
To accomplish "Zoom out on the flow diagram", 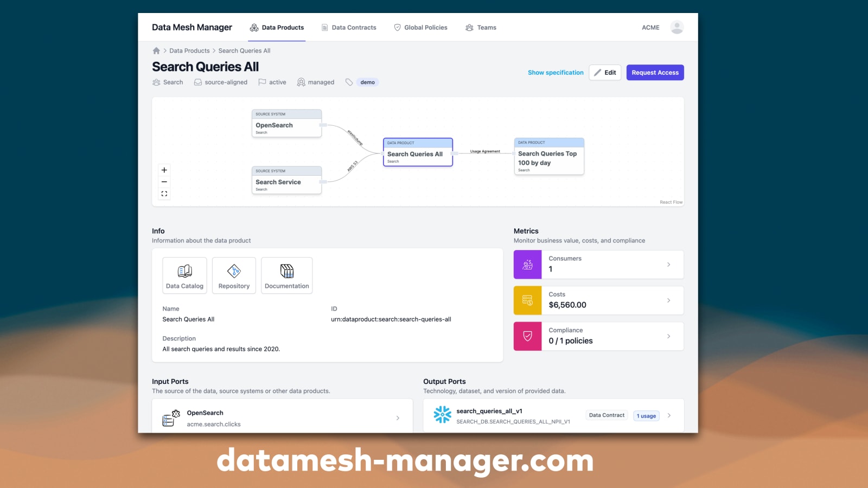I will tap(164, 182).
